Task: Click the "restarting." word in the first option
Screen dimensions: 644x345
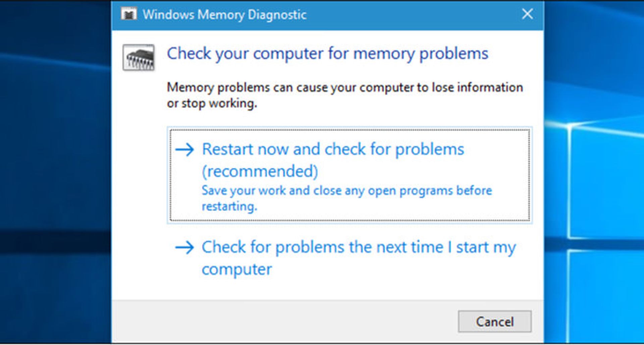Action: pos(229,207)
